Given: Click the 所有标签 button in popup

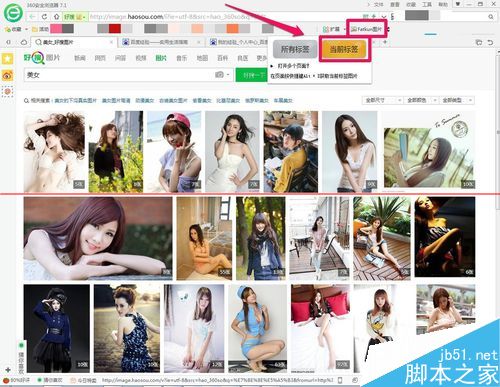Looking at the screenshot, I should point(294,50).
